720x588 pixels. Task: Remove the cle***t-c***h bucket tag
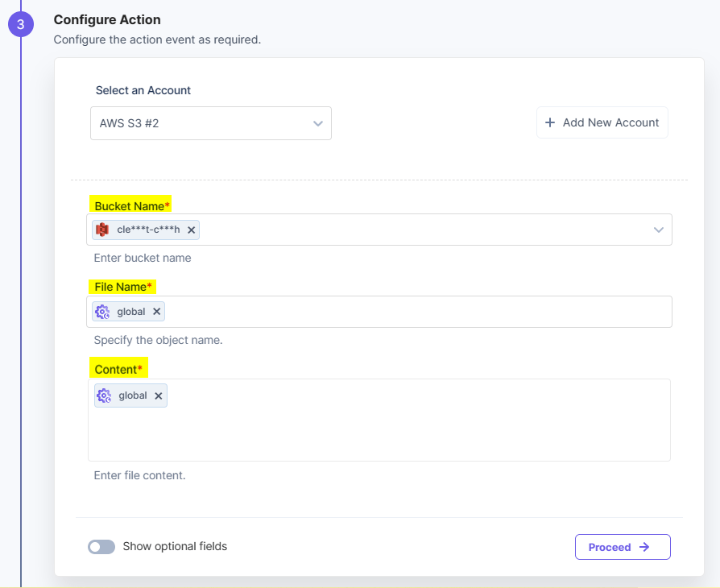click(191, 230)
